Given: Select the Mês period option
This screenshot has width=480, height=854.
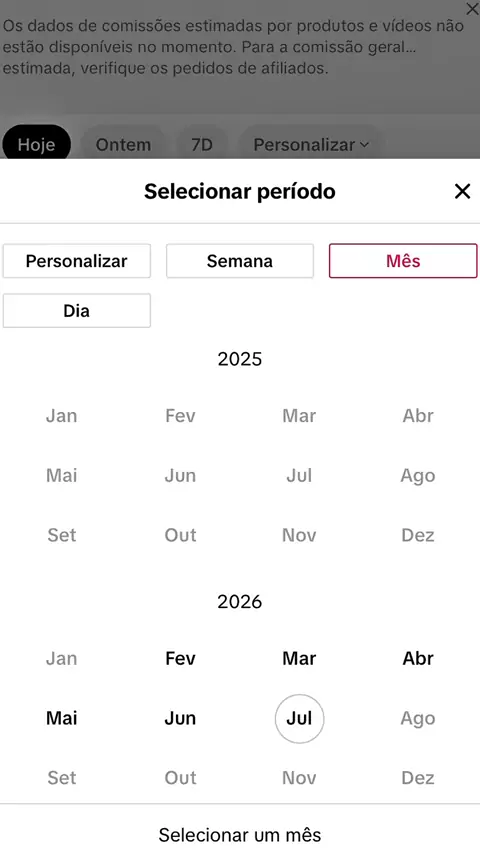Looking at the screenshot, I should [x=403, y=261].
